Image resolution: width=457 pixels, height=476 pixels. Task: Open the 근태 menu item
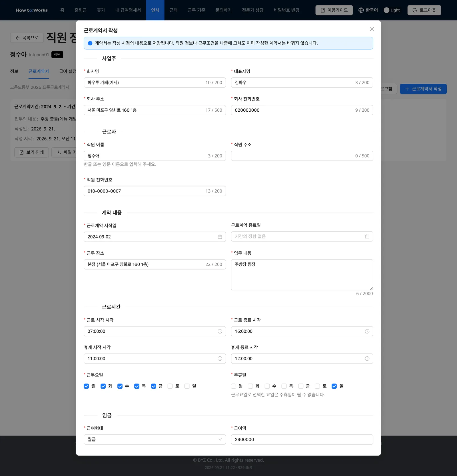coord(173,10)
